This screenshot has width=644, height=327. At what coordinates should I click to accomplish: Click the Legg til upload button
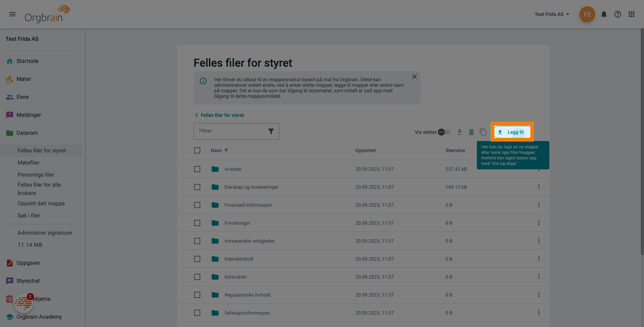pyautogui.click(x=512, y=132)
